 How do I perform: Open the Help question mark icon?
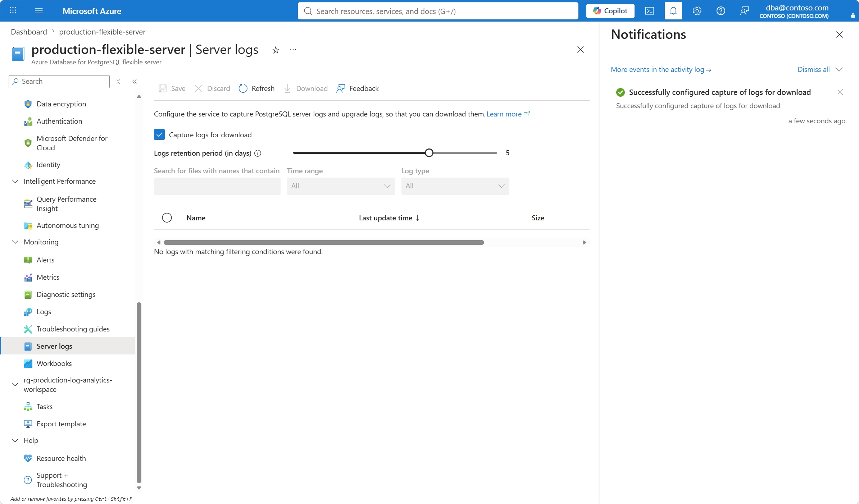pyautogui.click(x=721, y=11)
